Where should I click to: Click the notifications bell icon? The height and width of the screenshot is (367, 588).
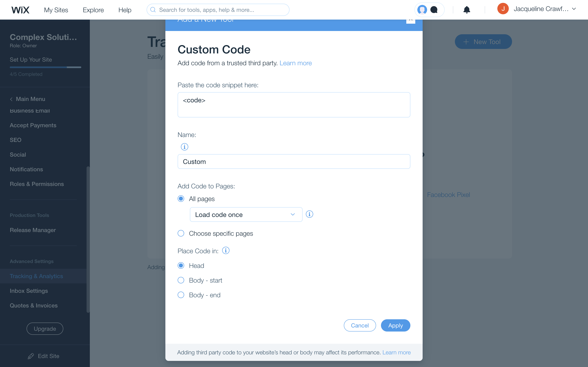click(x=466, y=9)
